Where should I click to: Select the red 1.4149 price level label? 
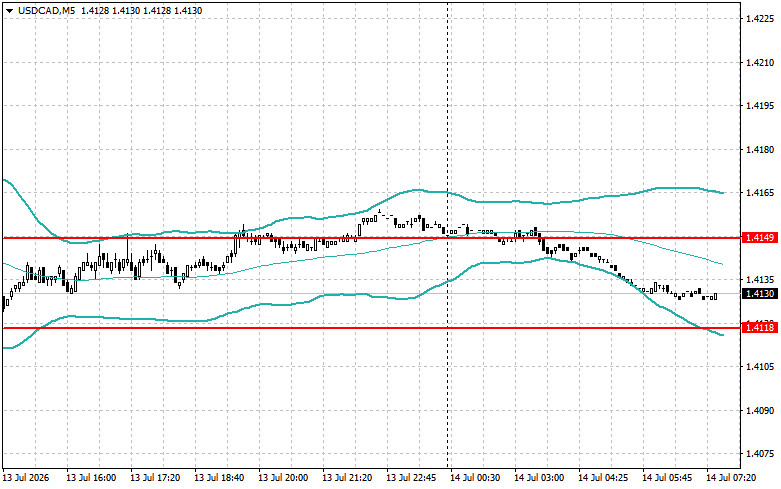point(760,238)
